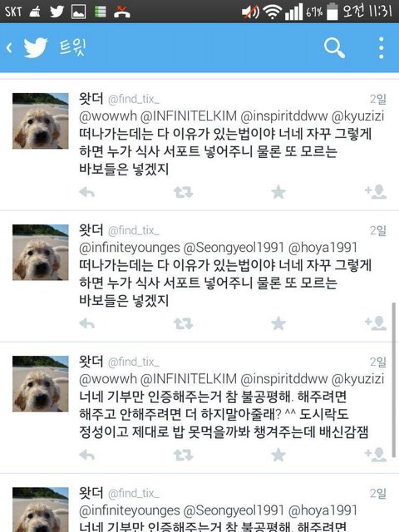Reply to the first tweet
399x532 pixels.
[x=86, y=192]
